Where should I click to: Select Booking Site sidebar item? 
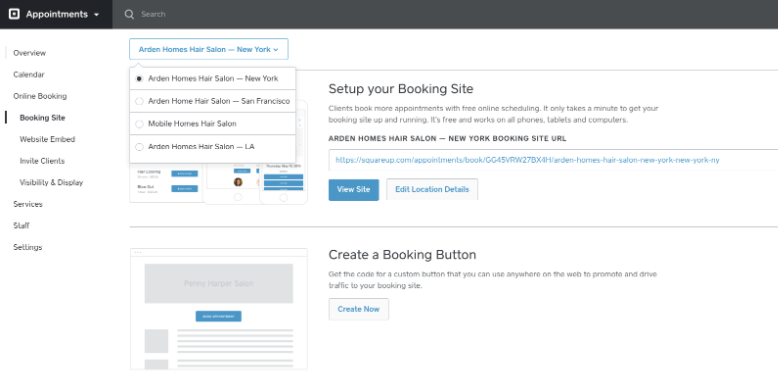click(x=42, y=118)
